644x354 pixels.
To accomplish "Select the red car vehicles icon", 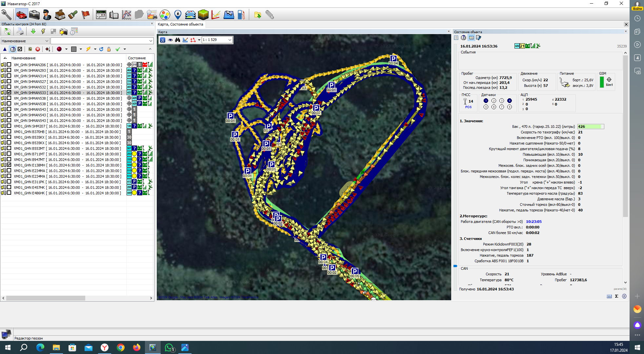I will click(21, 14).
